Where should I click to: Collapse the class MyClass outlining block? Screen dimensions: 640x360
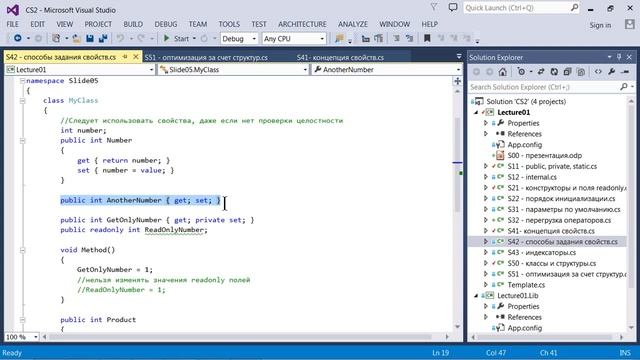click(22, 100)
